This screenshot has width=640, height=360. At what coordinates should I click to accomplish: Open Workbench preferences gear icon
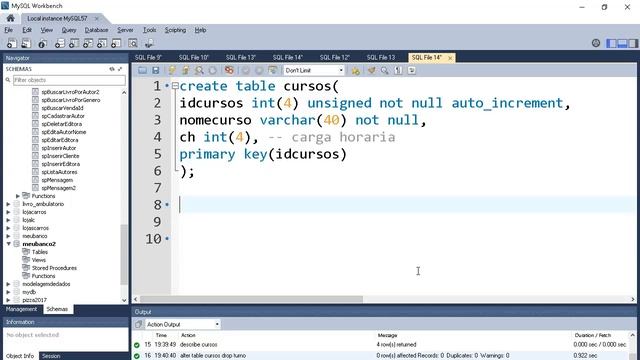pos(596,43)
